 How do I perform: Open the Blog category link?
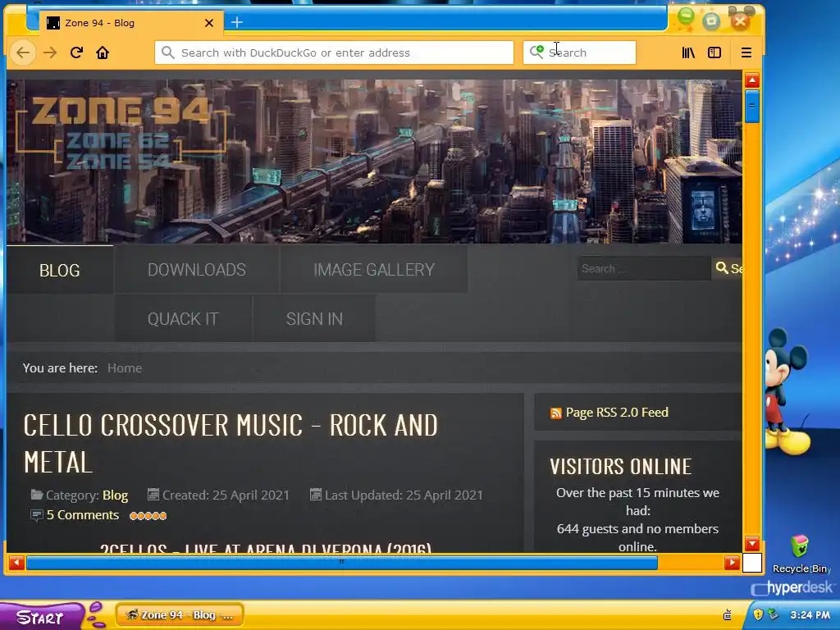(115, 495)
